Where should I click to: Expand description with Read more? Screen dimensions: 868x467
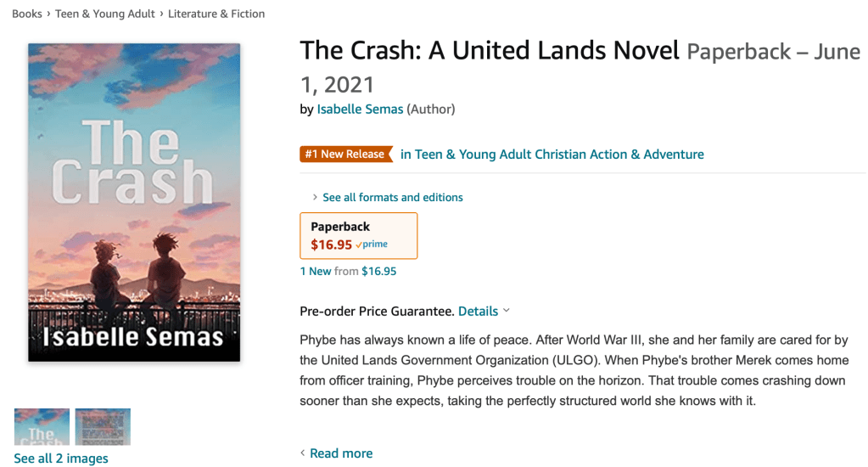(341, 453)
